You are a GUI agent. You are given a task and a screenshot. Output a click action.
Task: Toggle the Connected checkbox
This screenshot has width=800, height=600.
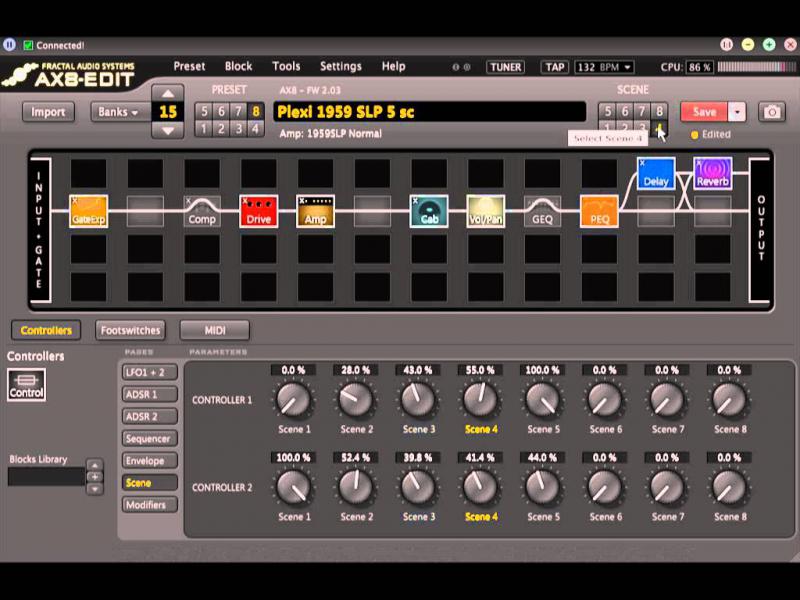click(28, 45)
